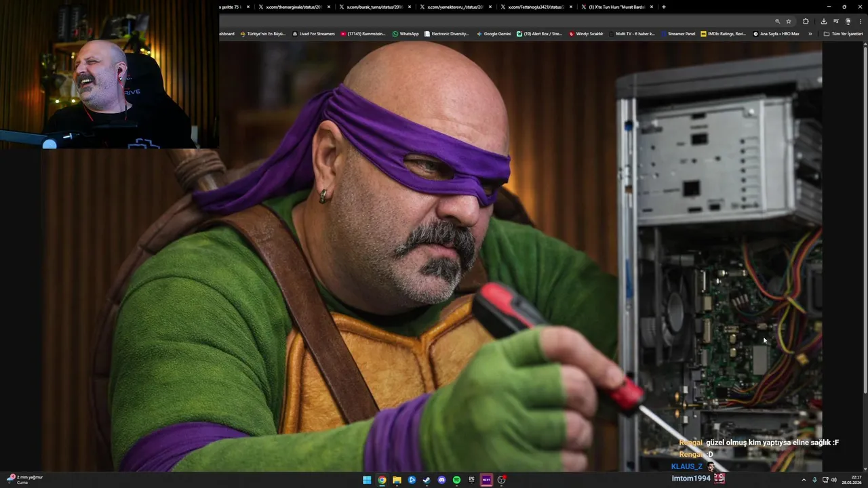The image size is (868, 488).
Task: Open the WhatsApp bookmark
Action: click(x=406, y=33)
